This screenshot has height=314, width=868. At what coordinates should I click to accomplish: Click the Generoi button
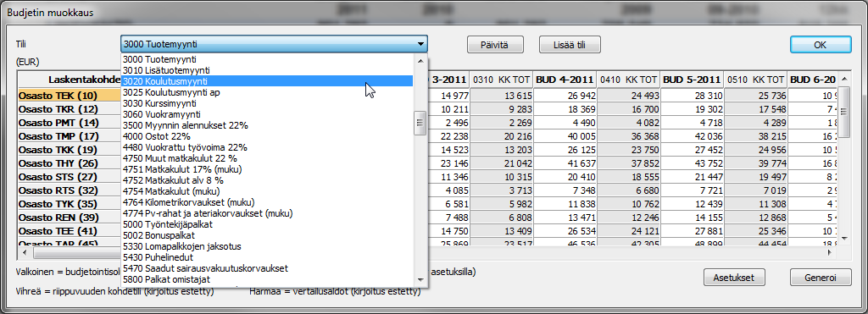[x=821, y=277]
